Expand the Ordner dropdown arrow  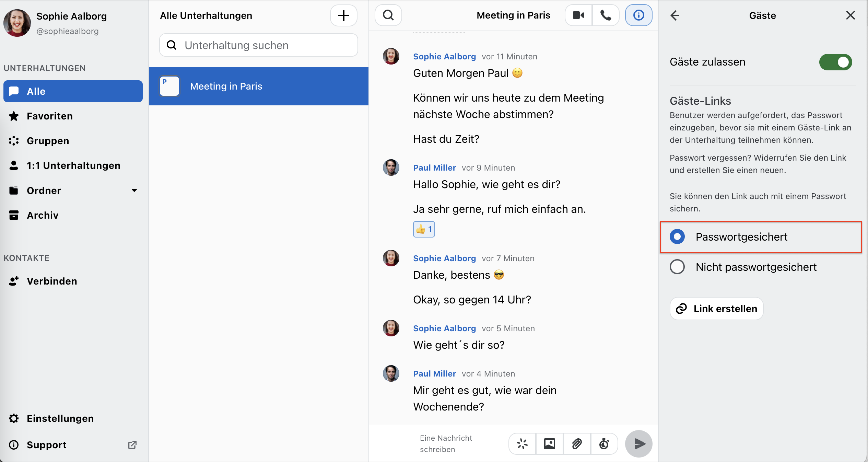tap(134, 190)
